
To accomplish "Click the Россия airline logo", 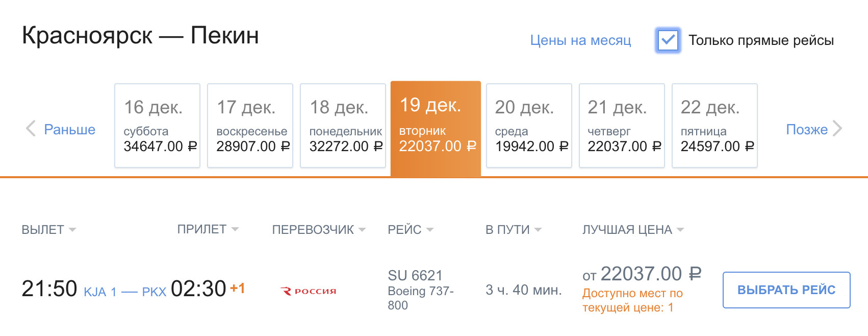I will pyautogui.click(x=309, y=291).
